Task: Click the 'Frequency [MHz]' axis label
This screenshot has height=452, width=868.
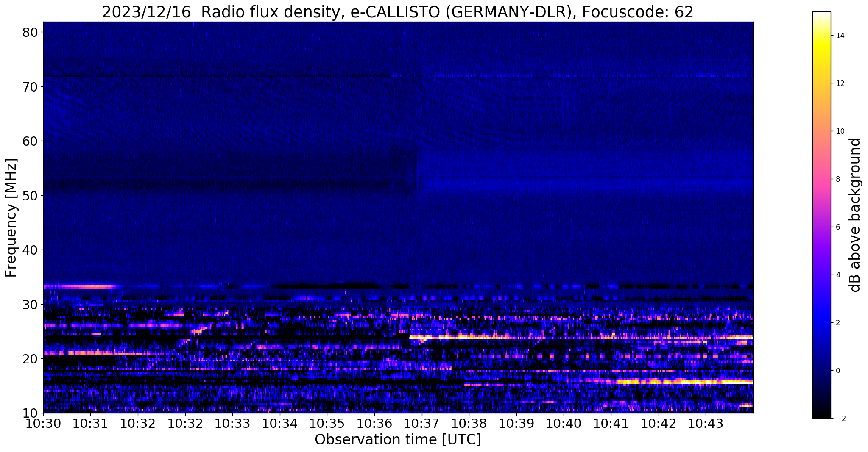Action: (11, 218)
